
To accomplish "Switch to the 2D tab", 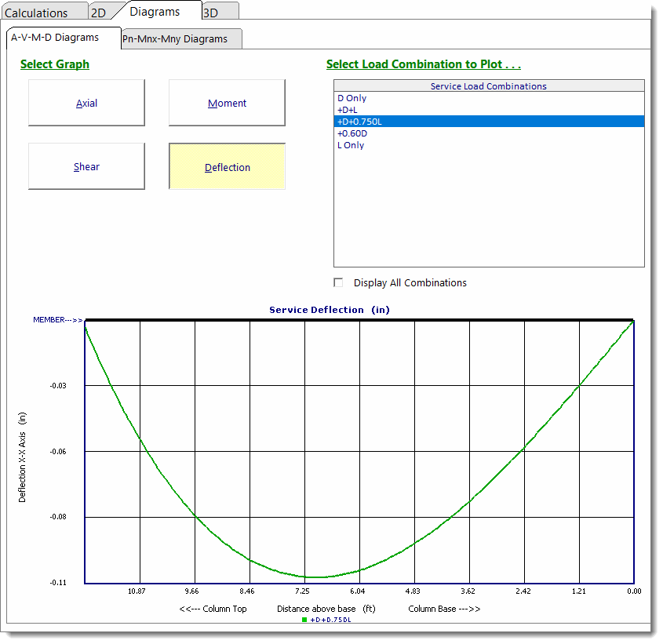I will (98, 12).
